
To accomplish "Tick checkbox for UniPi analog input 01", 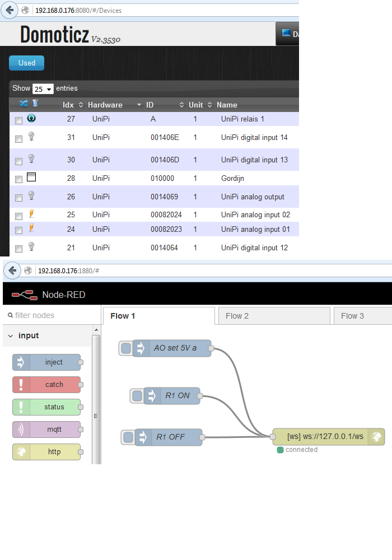I will pos(19,230).
